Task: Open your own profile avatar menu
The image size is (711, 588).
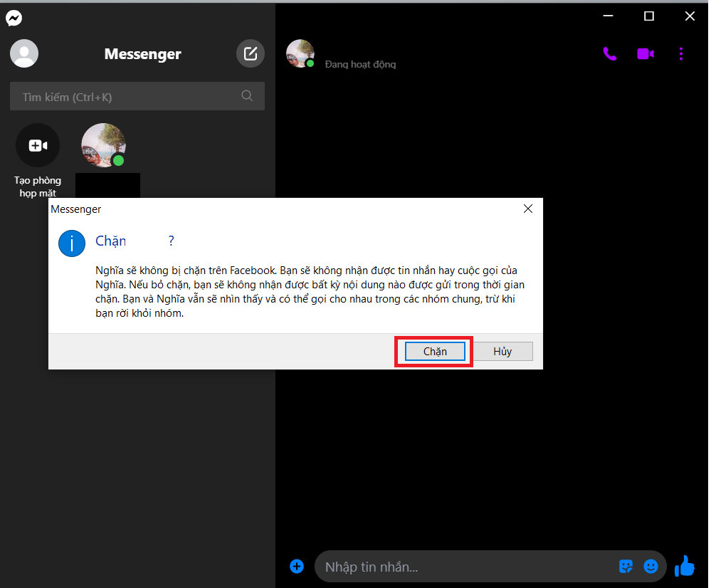Action: (23, 53)
